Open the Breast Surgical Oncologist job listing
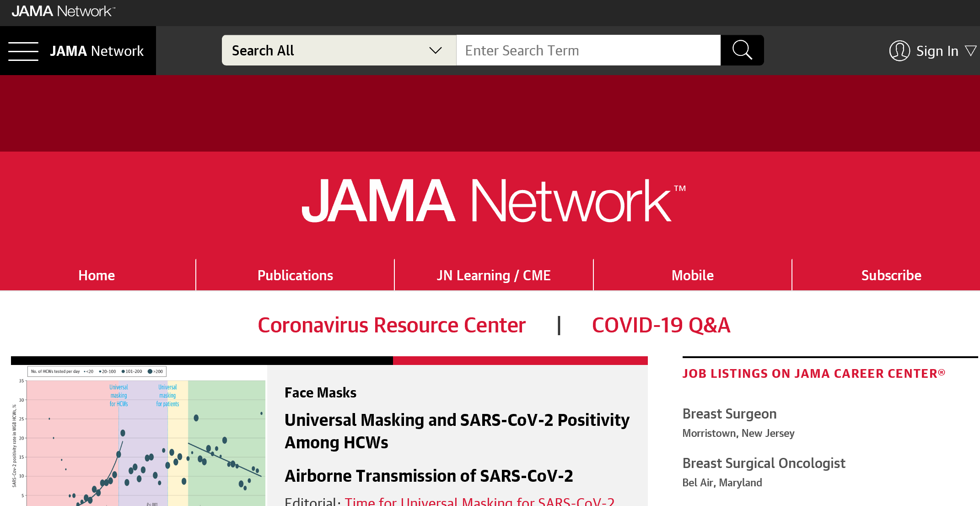Image resolution: width=980 pixels, height=506 pixels. 764,463
